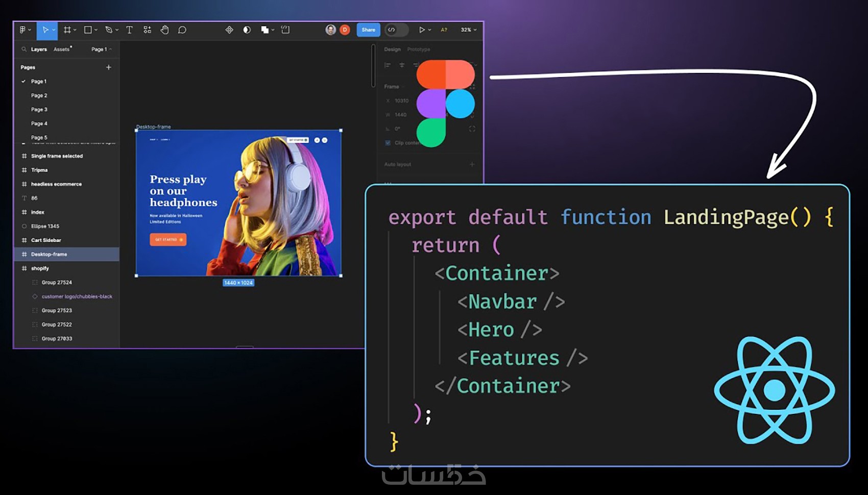Click the frame width field 1440

(400, 115)
